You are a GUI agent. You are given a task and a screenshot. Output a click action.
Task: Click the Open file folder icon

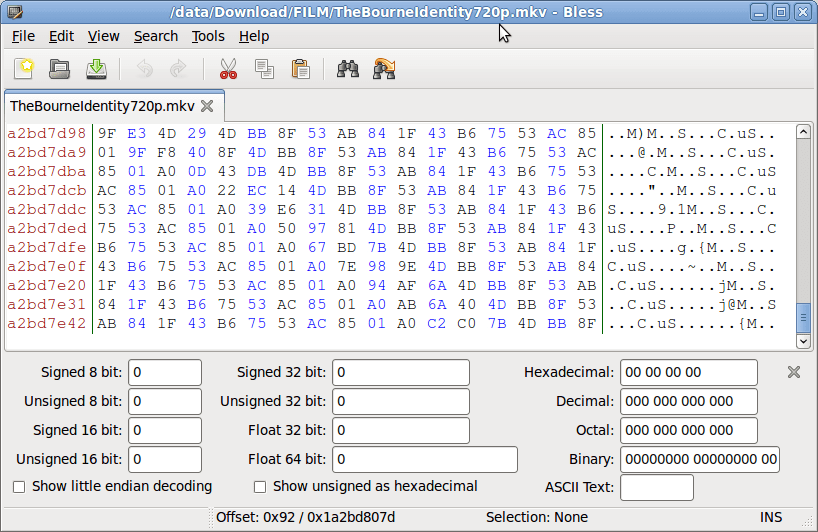click(60, 69)
